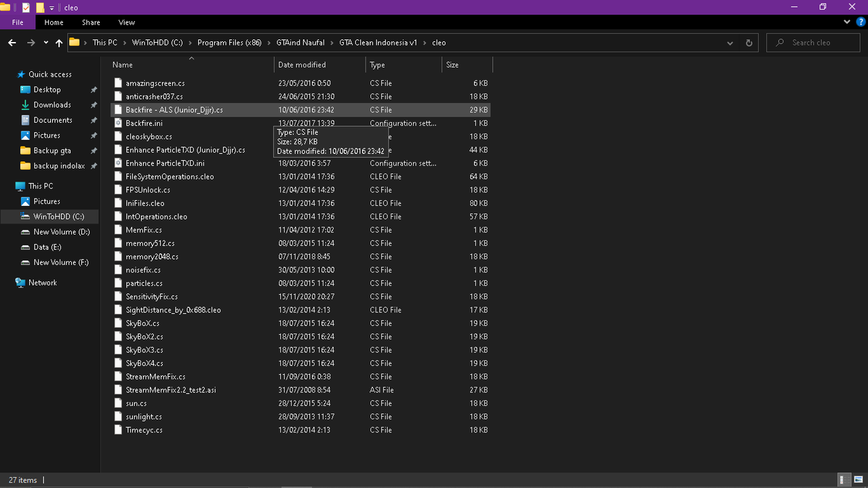Switch to the View ribbon tab
Viewport: 868px width, 488px height.
pos(126,22)
